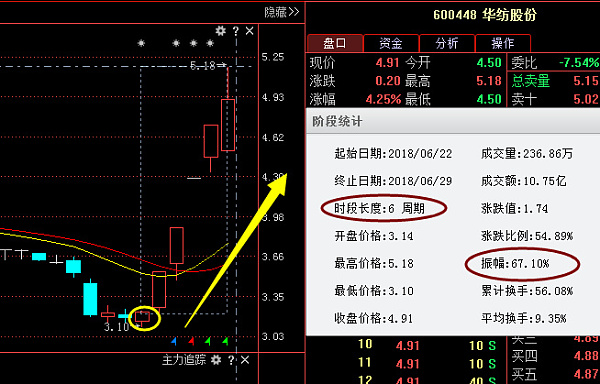Click 张跌比例:54.89% entry
The width and height of the screenshot is (600, 384).
coord(527,236)
